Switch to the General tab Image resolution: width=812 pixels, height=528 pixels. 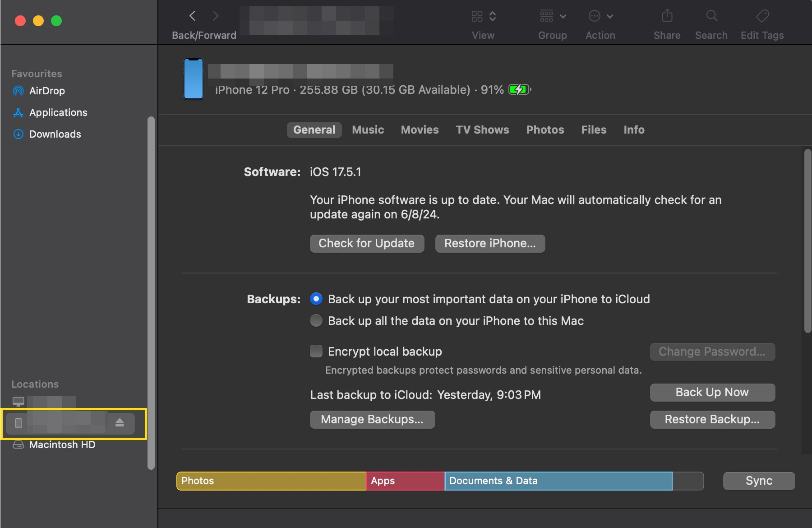[x=314, y=130]
